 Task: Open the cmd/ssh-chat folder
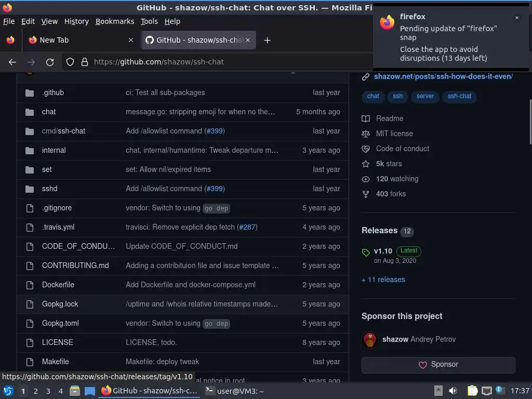click(x=63, y=131)
